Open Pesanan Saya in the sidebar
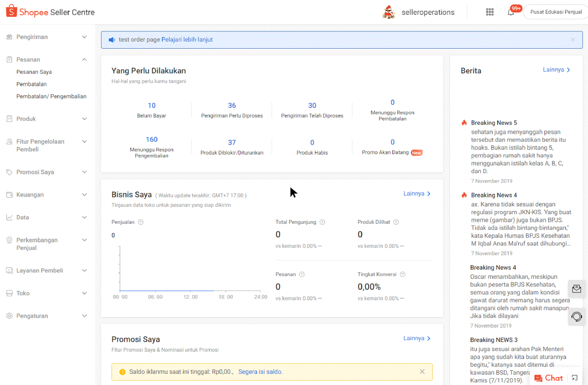This screenshot has width=588, height=385. tap(34, 72)
